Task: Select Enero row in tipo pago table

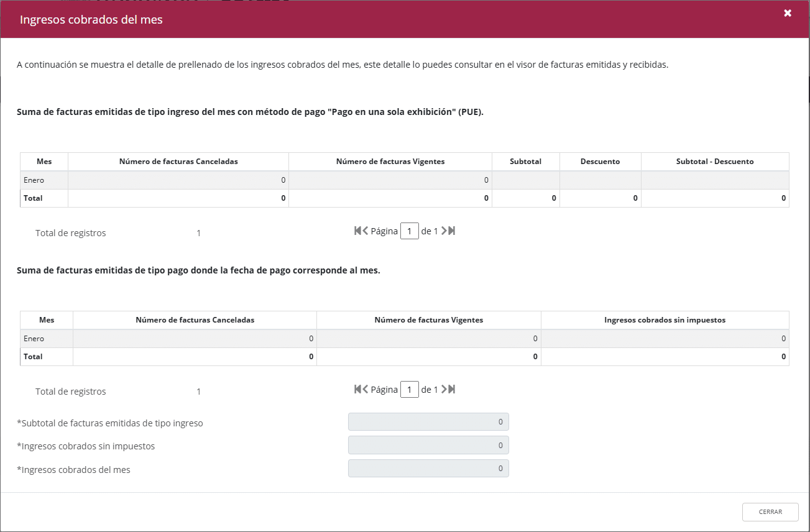Action: tap(405, 339)
